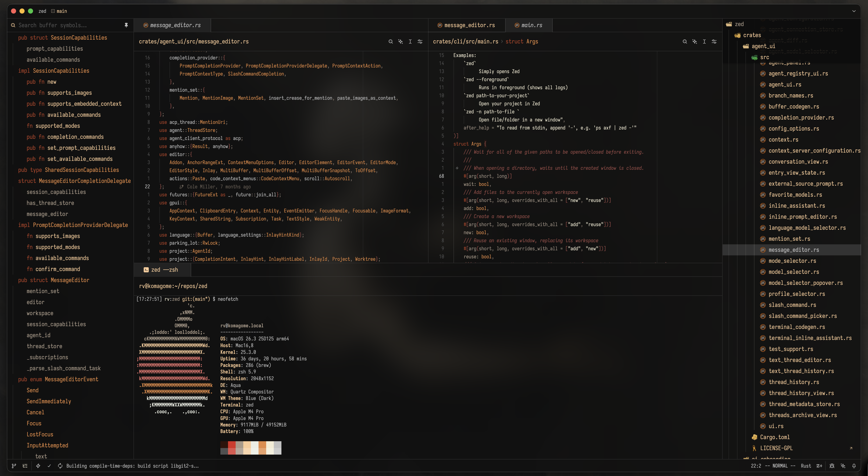868x476 pixels.
Task: Open editor controls in left editor toolbar
Action: tap(420, 42)
